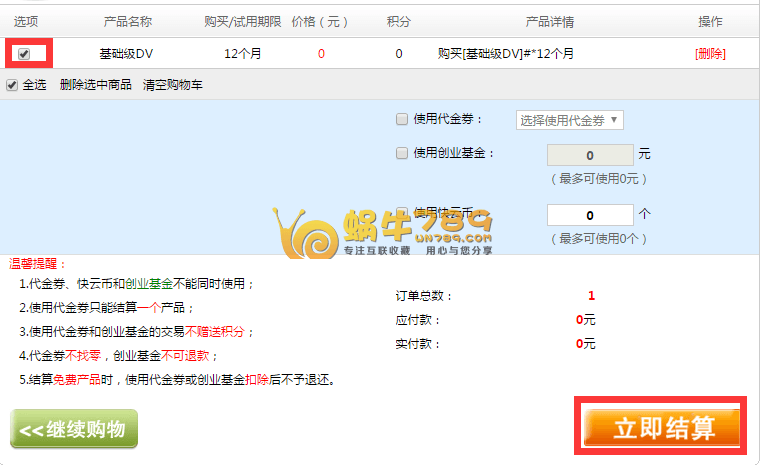
Task: Tick the 使用快云币 checkbox
Action: click(x=402, y=212)
